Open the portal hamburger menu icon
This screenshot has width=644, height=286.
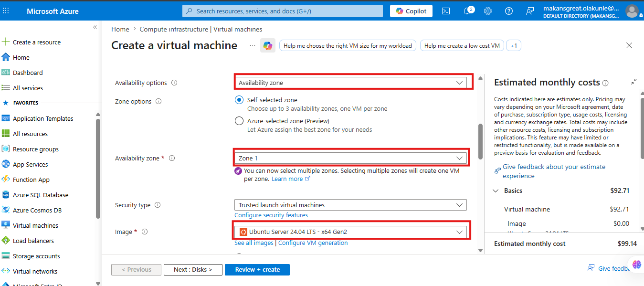point(6,11)
